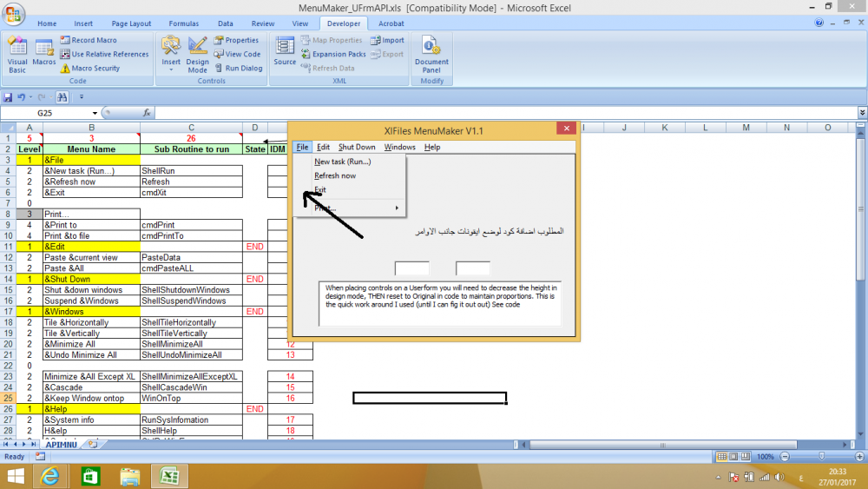
Task: Select the APIMNU sheet tab
Action: 62,445
